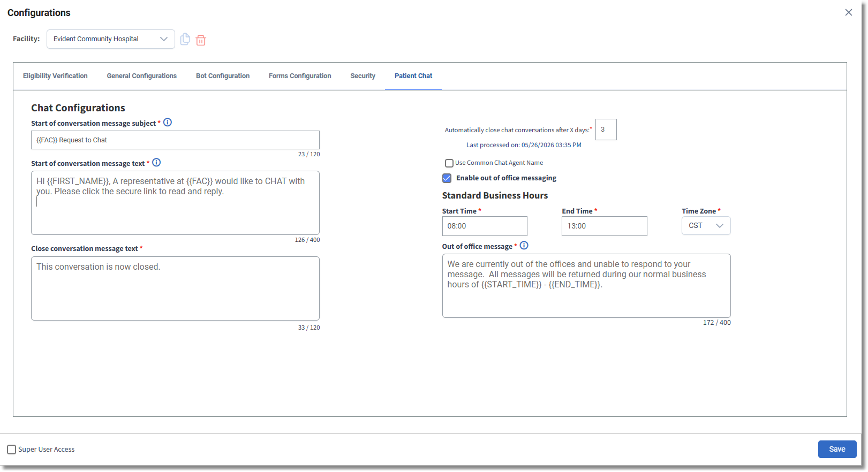Close the Configurations dialog
The height and width of the screenshot is (472, 868).
tap(849, 12)
